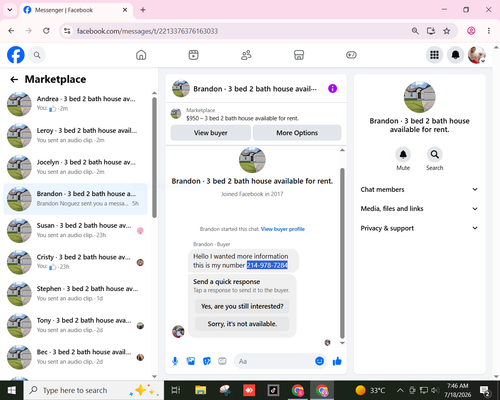Open the account profile picture menu
Screen dimensions: 500x400
click(477, 55)
